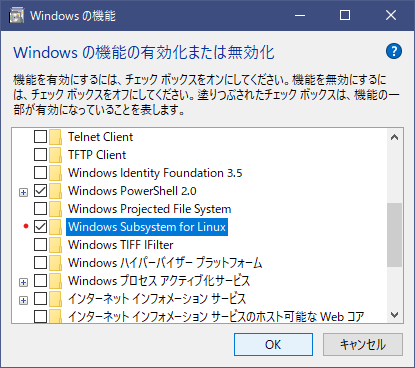This screenshot has height=368, width=415.
Task: Confirm changes with the OK button
Action: 273,344
